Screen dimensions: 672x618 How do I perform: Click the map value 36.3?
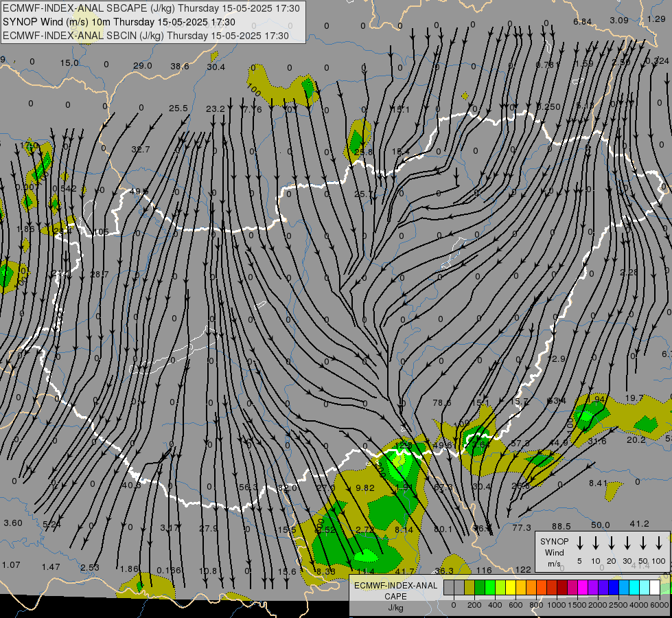(444, 571)
